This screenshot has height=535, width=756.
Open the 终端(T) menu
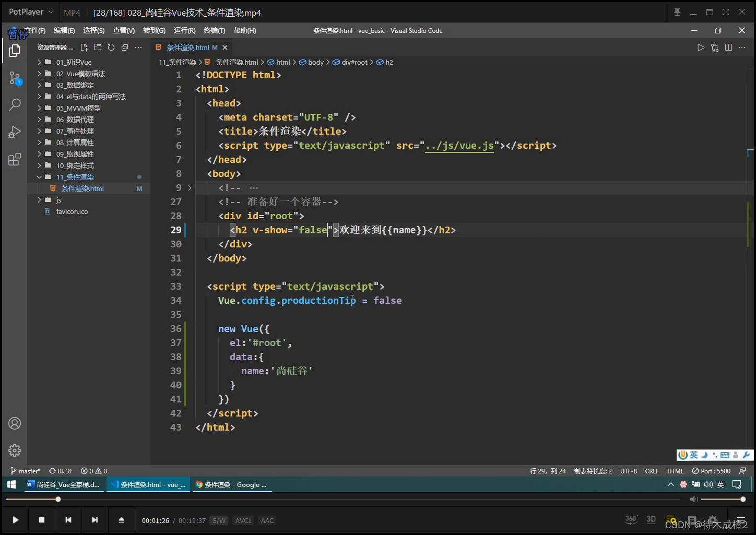pyautogui.click(x=215, y=31)
